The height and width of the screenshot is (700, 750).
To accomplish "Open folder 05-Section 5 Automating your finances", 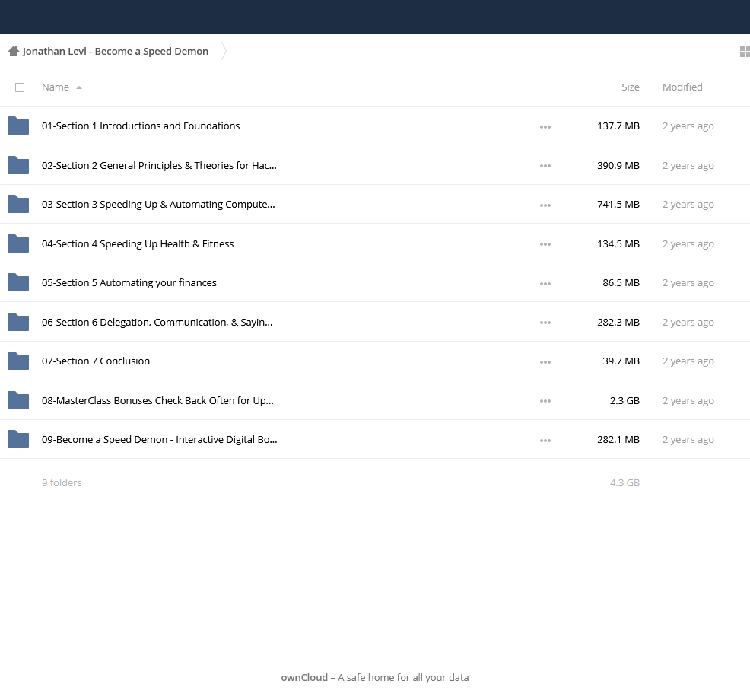I will pyautogui.click(x=129, y=283).
